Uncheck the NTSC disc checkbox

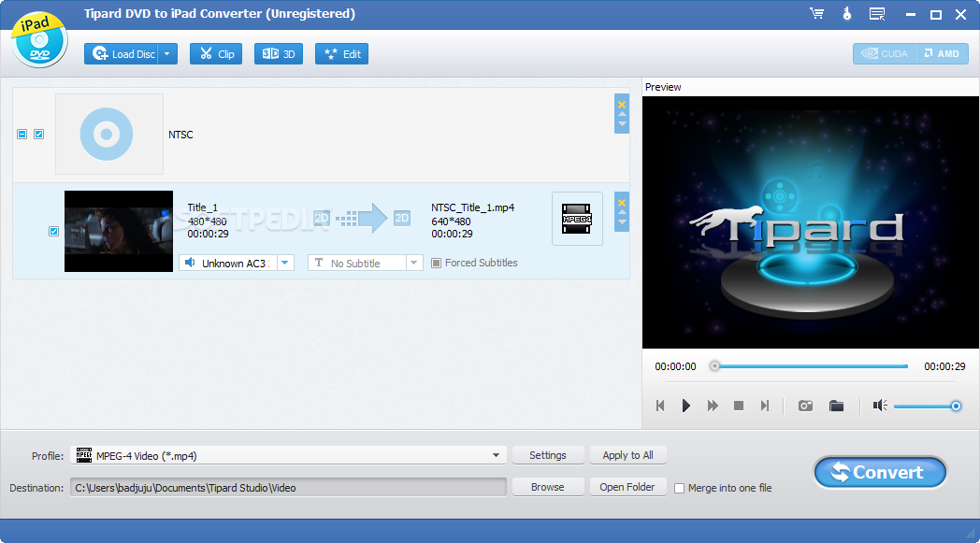click(38, 135)
